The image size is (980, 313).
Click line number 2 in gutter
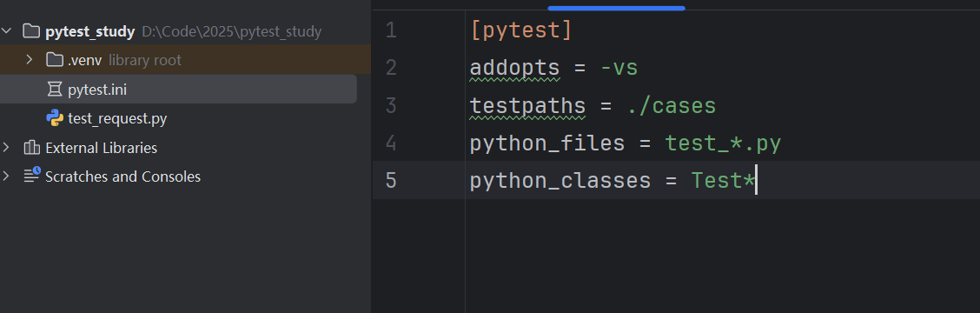tap(391, 68)
